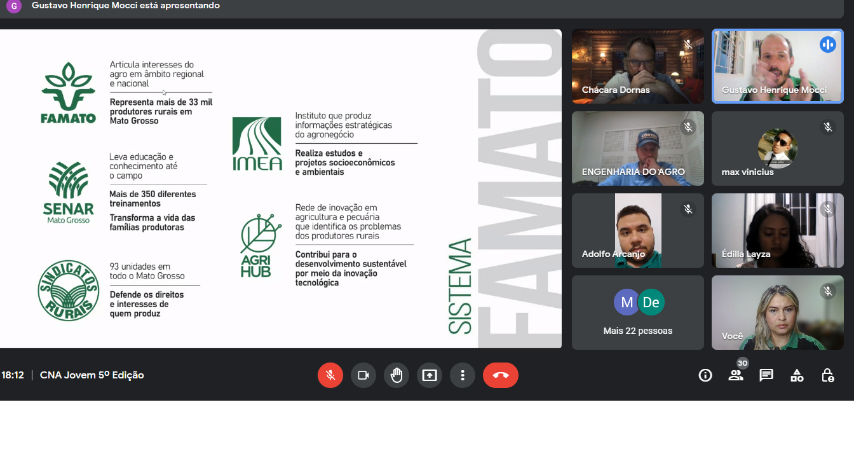Open the activities shapes icon
Image resolution: width=868 pixels, height=463 pixels.
coord(797,375)
